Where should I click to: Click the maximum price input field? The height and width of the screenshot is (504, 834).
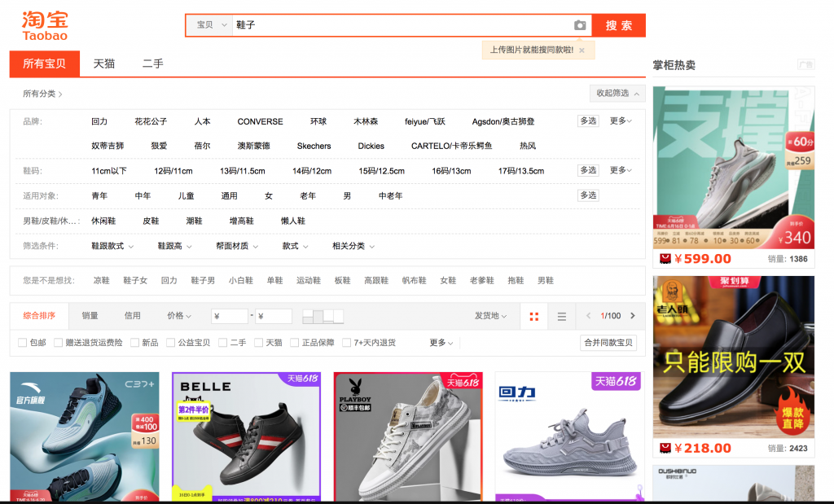[x=274, y=317]
